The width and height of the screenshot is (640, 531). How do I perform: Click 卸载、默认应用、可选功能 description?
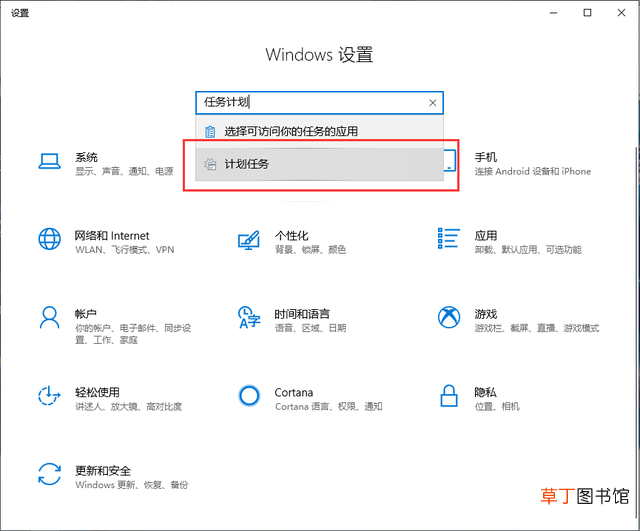528,250
